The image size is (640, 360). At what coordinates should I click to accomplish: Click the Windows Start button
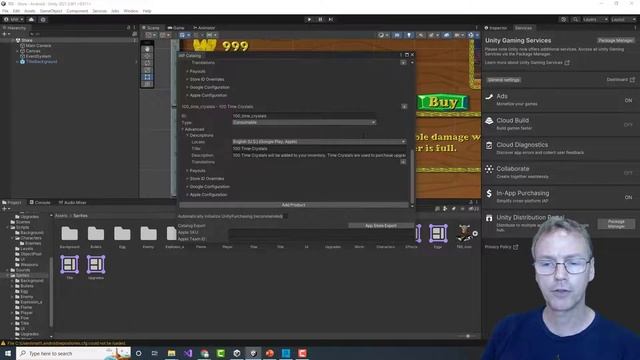coord(8,353)
